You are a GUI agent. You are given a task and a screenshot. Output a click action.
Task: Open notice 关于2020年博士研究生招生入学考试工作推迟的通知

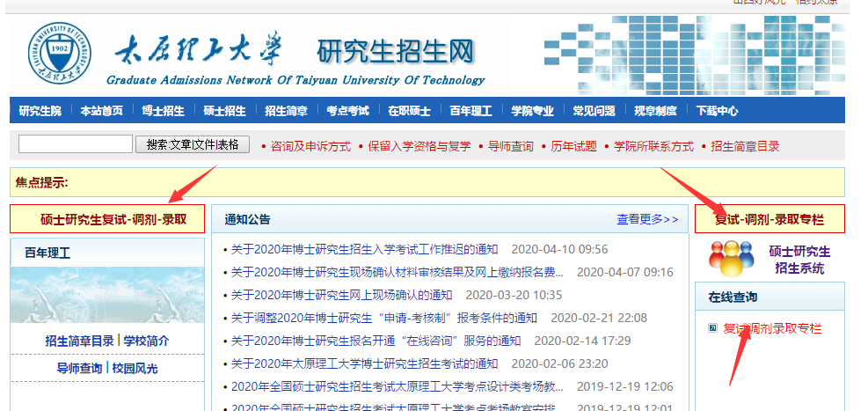click(x=364, y=249)
